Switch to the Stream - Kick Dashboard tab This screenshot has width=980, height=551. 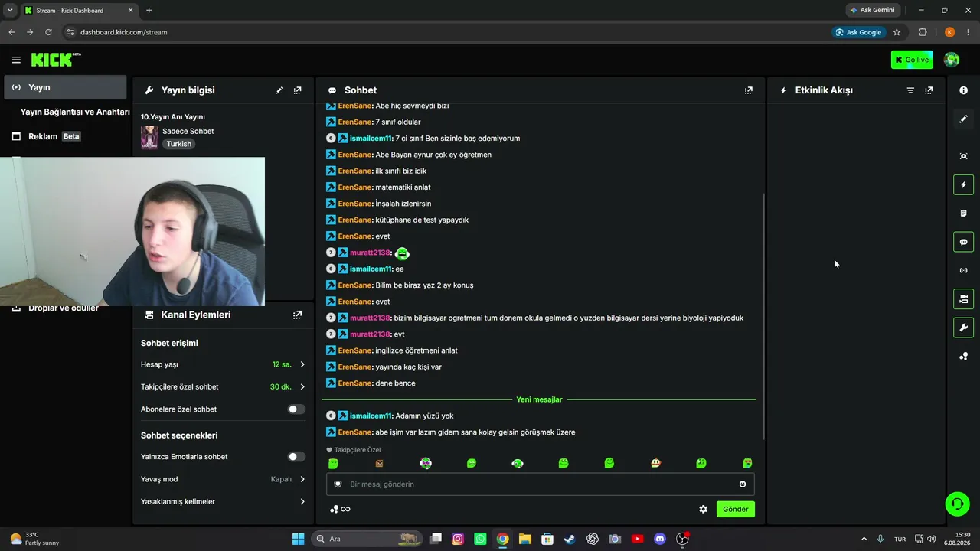(78, 11)
